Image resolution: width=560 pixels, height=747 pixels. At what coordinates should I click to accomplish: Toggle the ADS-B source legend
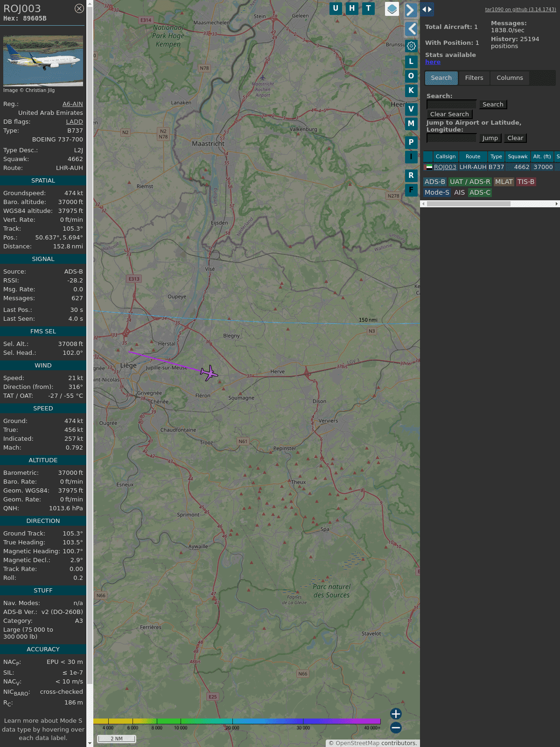(x=435, y=182)
